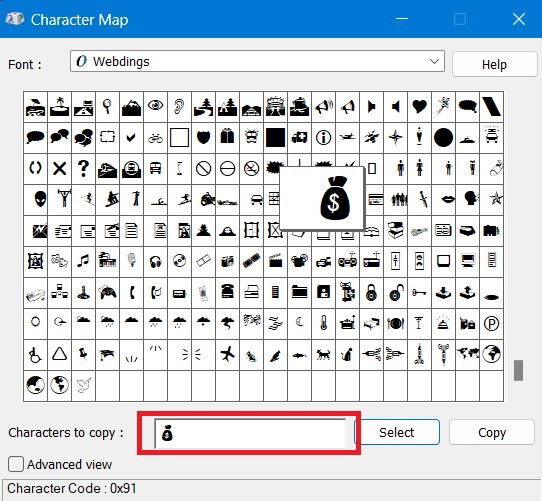
Task: Select the information circle symbol
Action: click(324, 138)
